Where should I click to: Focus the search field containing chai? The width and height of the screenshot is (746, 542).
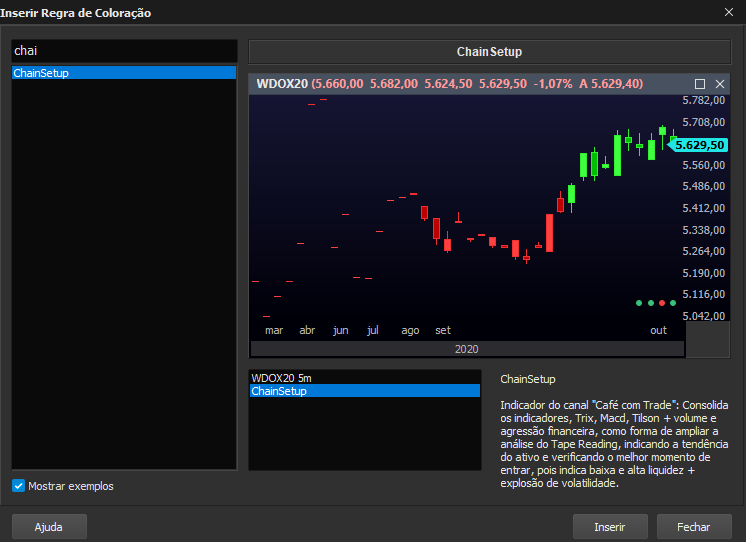coord(124,51)
